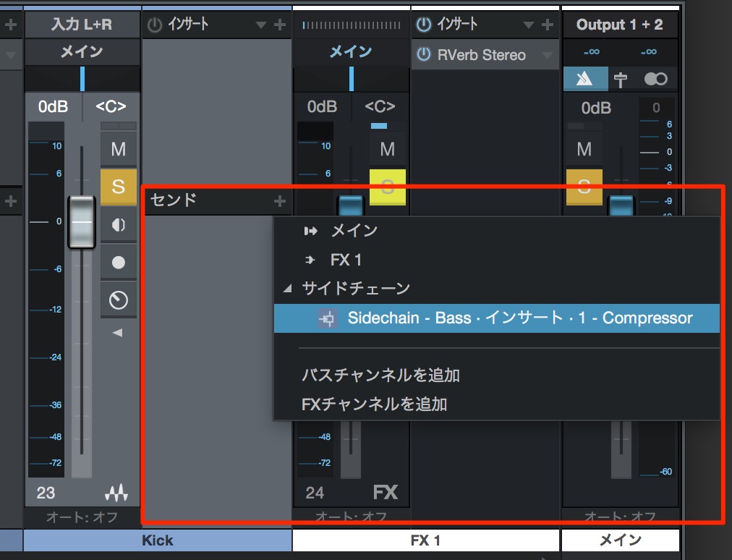Select the メイン channel name label
This screenshot has width=732, height=560.
click(620, 540)
